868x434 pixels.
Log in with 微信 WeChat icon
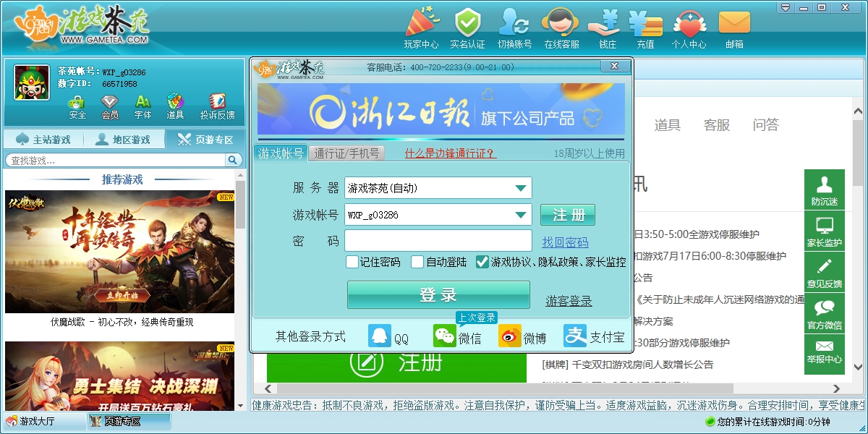(x=445, y=336)
